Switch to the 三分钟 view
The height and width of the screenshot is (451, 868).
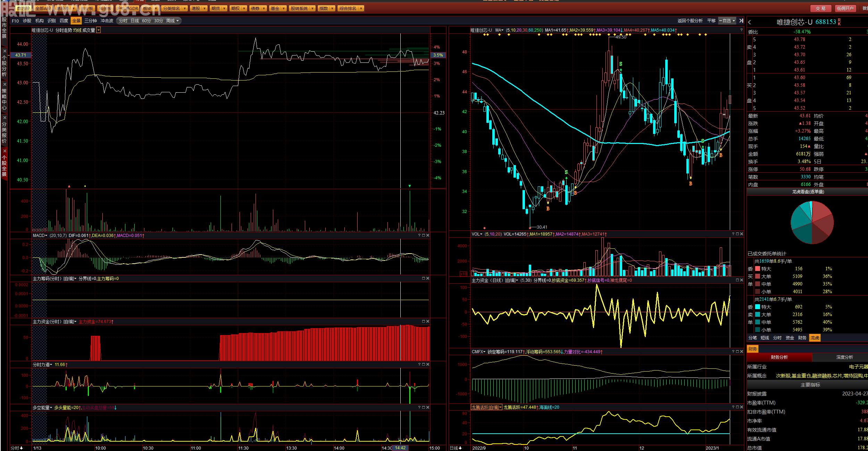(x=91, y=21)
